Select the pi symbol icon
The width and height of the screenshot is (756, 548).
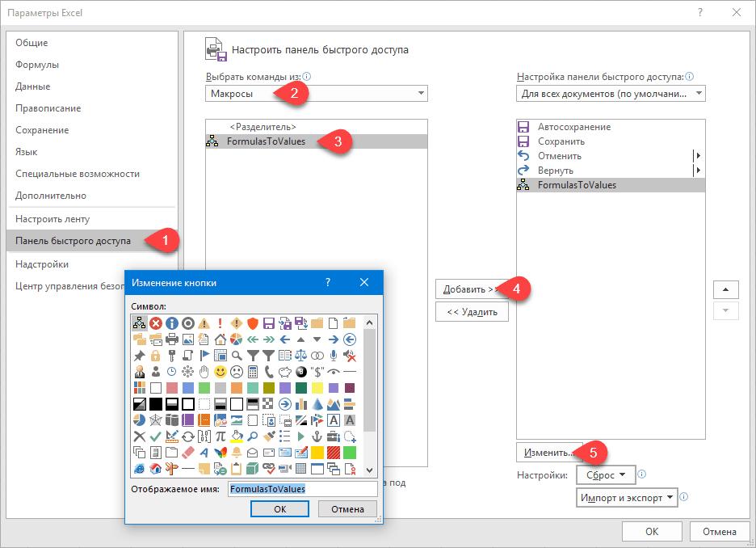(x=220, y=436)
